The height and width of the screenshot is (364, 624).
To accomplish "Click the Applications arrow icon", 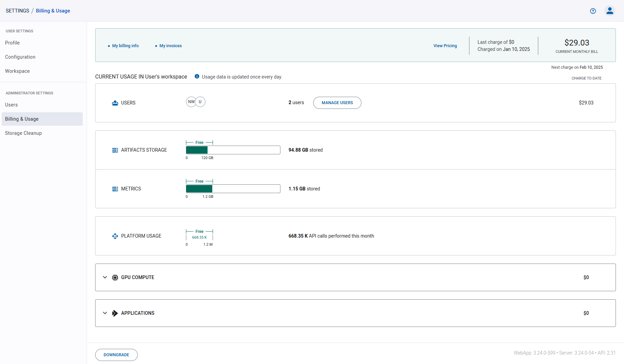I will pyautogui.click(x=115, y=313).
